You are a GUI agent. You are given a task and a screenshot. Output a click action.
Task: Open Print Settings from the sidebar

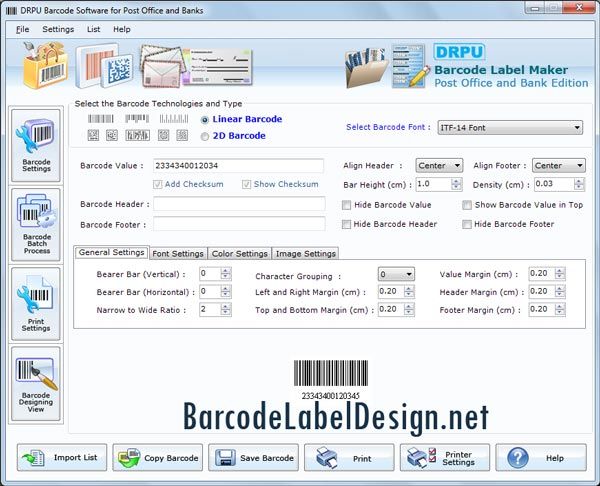coord(35,304)
